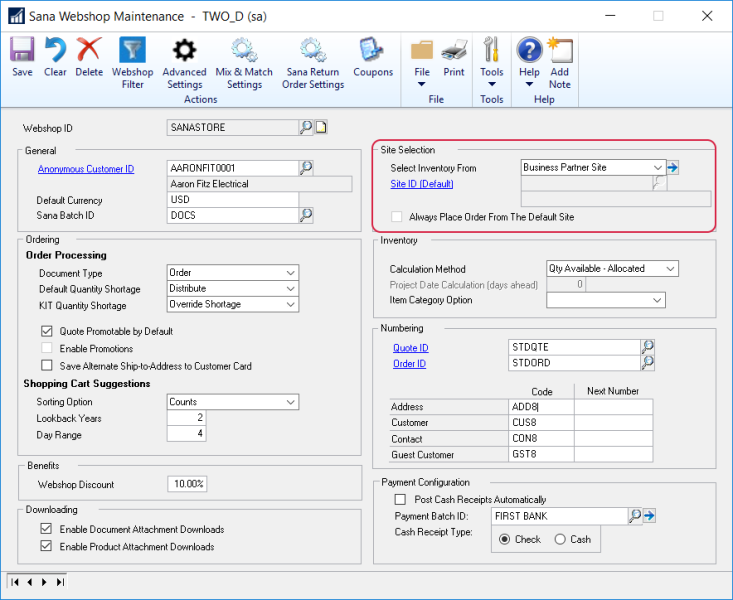733x600 pixels.
Task: Go to last record navigation button
Action: (60, 582)
